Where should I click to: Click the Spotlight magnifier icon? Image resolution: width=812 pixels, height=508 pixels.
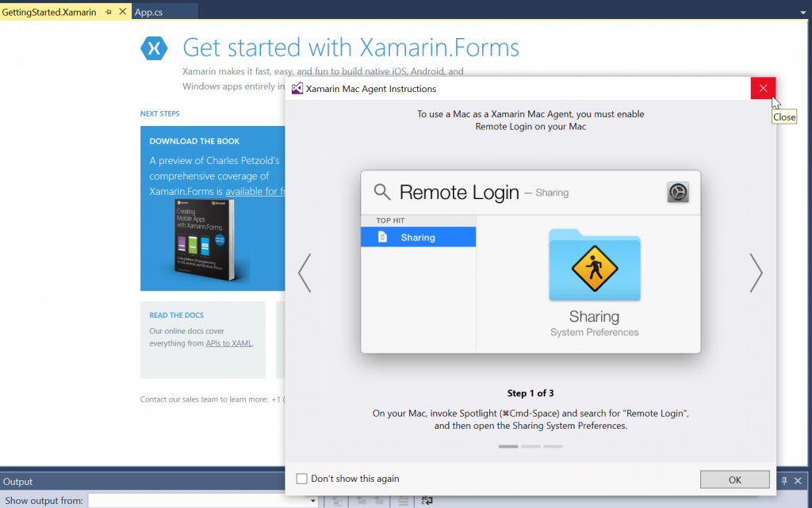pos(382,192)
